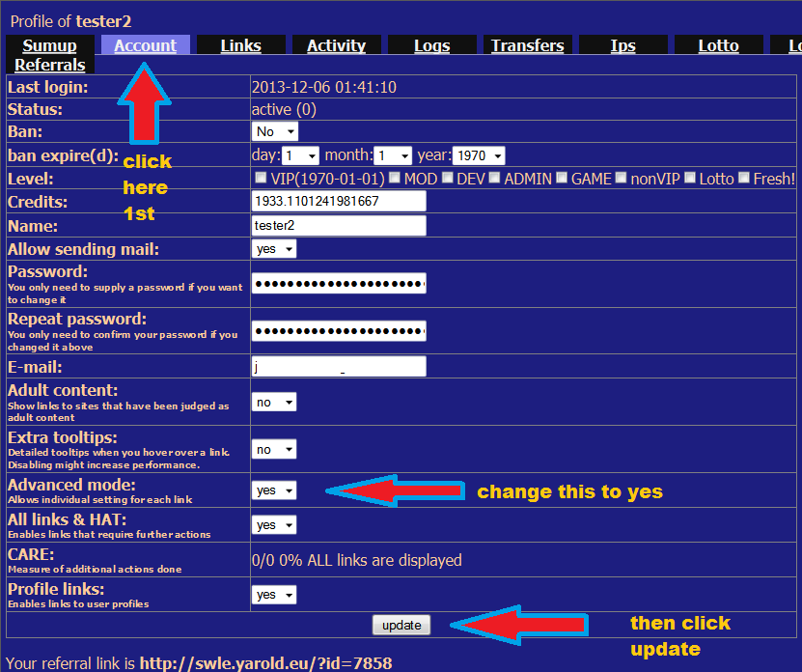Tick the MOD level checkbox
The width and height of the screenshot is (802, 672).
point(396,178)
